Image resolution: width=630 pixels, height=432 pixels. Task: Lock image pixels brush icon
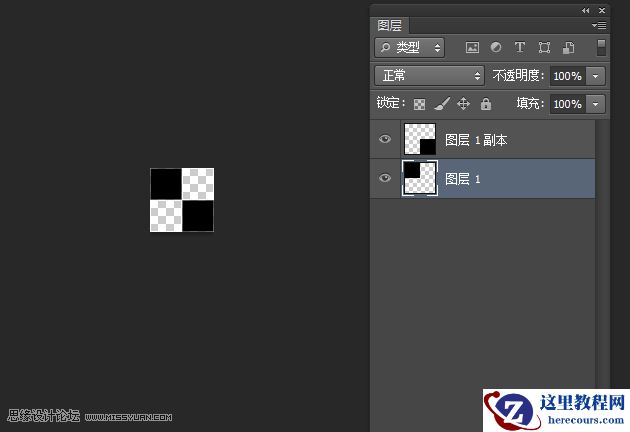(442, 104)
